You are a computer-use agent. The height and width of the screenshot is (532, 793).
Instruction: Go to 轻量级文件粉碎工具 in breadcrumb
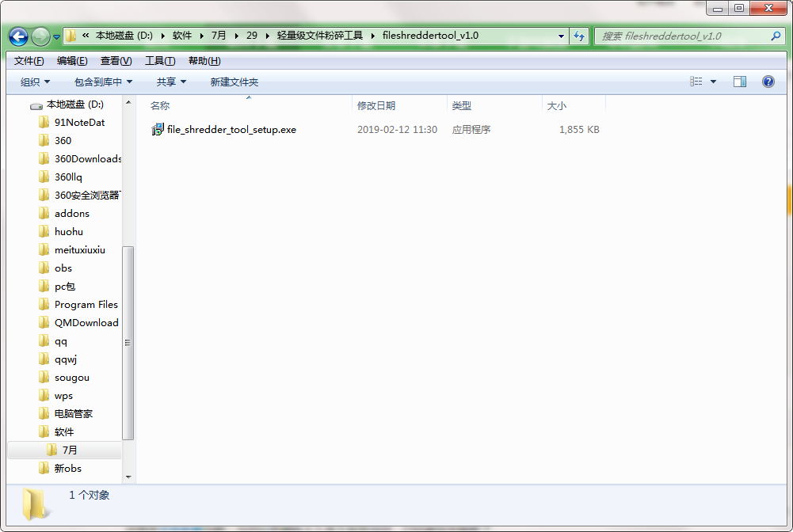click(x=319, y=36)
